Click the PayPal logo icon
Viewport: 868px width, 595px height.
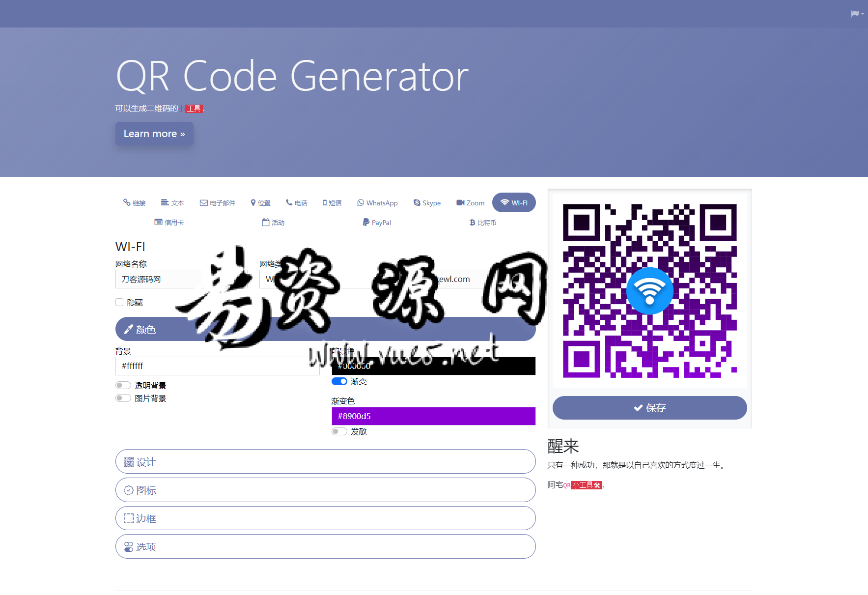[x=366, y=222]
